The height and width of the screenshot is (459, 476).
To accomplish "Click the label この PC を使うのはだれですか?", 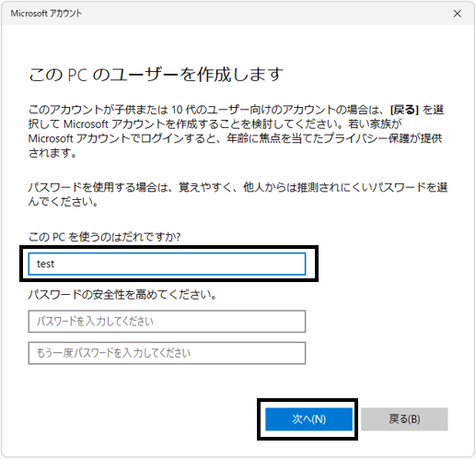I will point(105,237).
